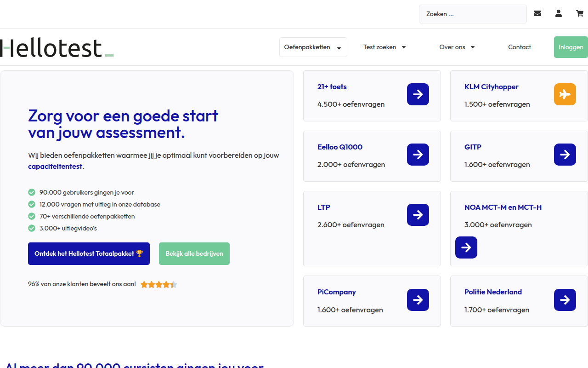Image resolution: width=588 pixels, height=368 pixels.
Task: Click the '3.000+ uitlegvideo's' text
Action: coord(68,228)
